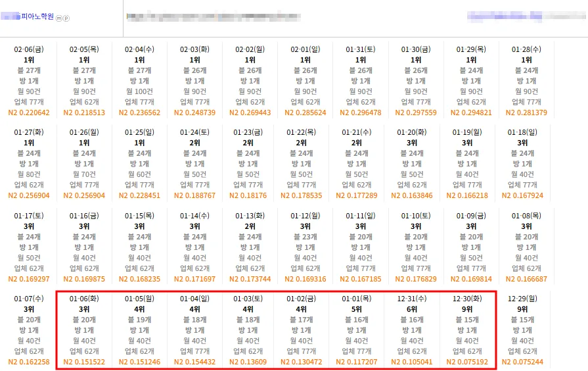Viewport: 588px width, 371px height.
Task: Select the 01-24(토) date header
Action: (194, 132)
